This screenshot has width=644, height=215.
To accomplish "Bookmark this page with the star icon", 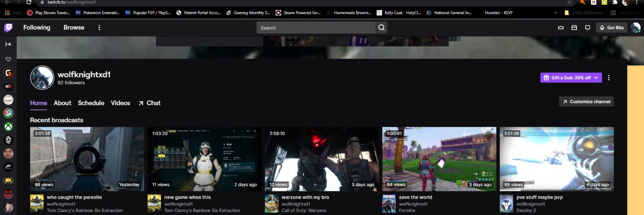I will 569,3.
